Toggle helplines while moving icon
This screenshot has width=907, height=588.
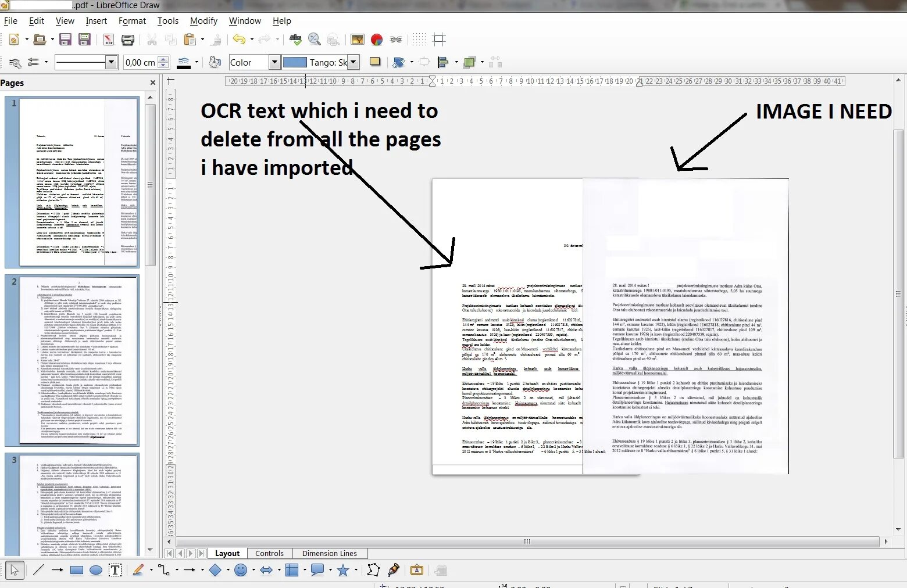point(439,40)
